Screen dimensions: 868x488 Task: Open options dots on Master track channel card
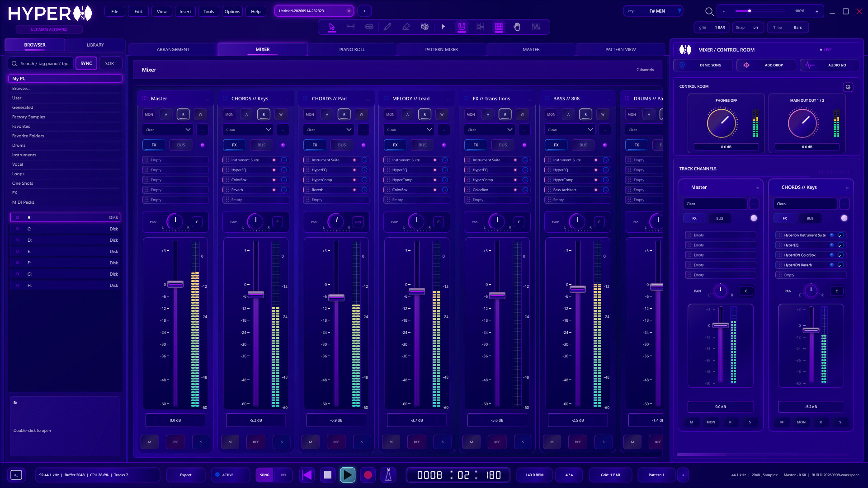757,188
